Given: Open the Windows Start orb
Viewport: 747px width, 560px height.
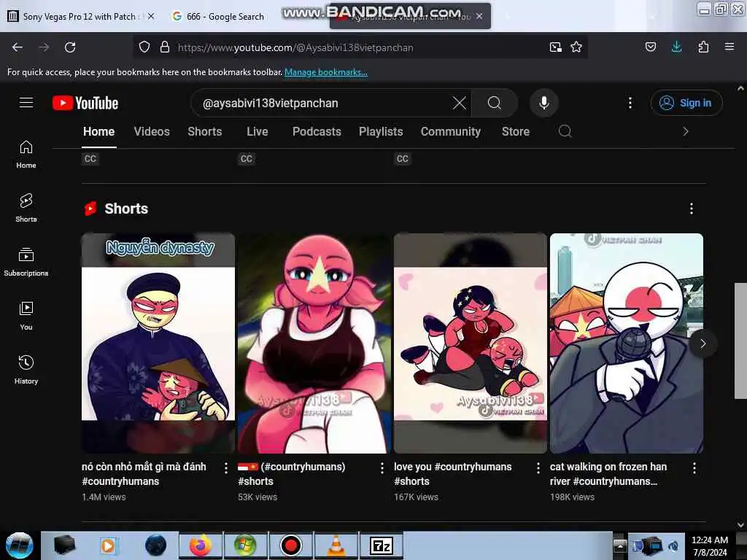Looking at the screenshot, I should coord(19,545).
